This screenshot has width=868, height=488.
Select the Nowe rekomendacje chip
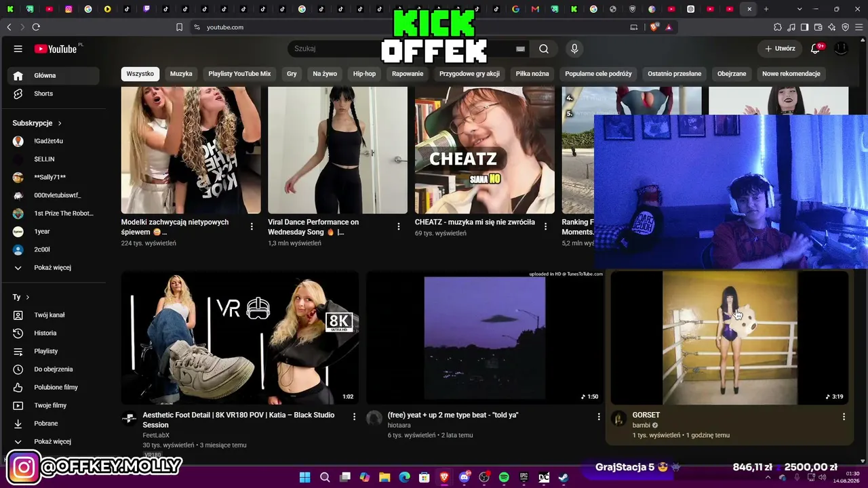coord(791,74)
